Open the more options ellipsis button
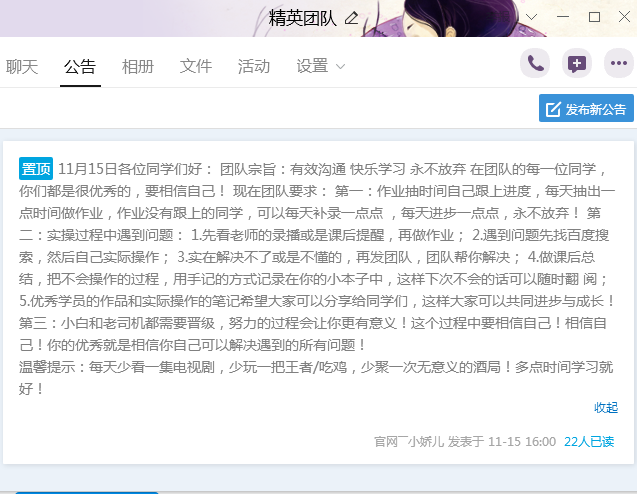The height and width of the screenshot is (494, 637). point(619,63)
